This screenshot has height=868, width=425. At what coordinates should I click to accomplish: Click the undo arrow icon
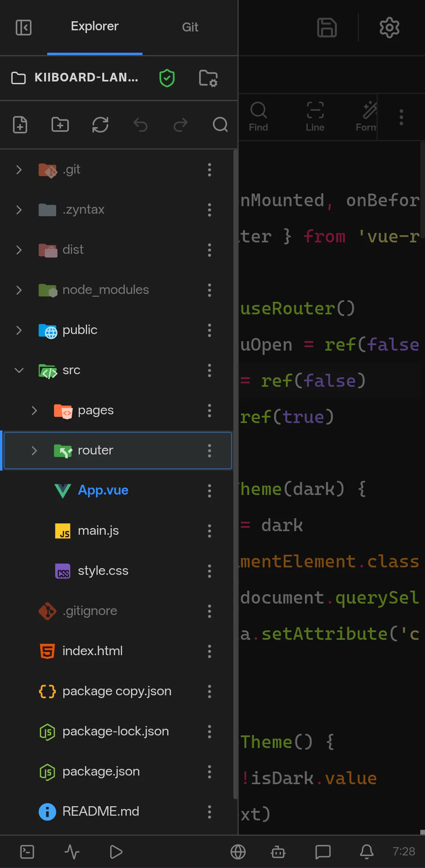pos(140,125)
